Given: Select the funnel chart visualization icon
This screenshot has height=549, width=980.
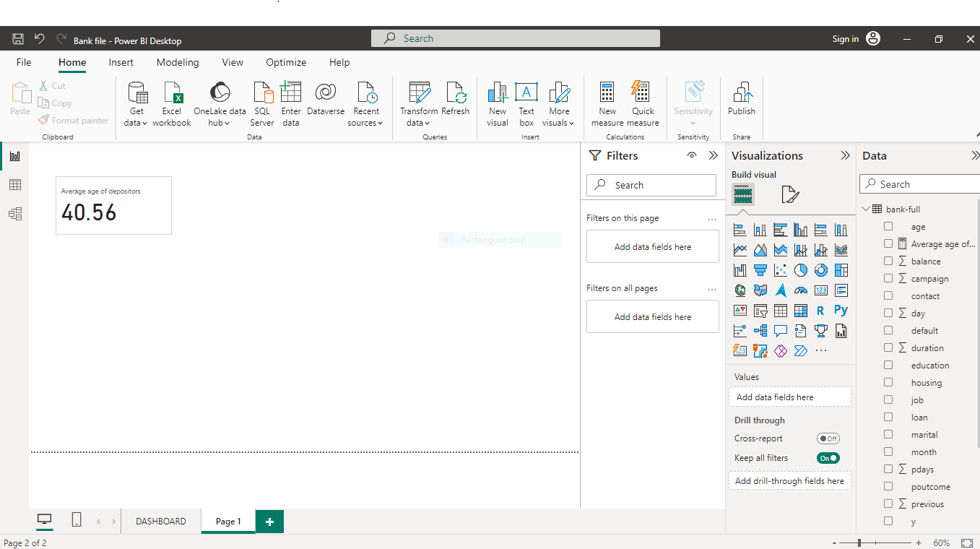Looking at the screenshot, I should point(760,269).
